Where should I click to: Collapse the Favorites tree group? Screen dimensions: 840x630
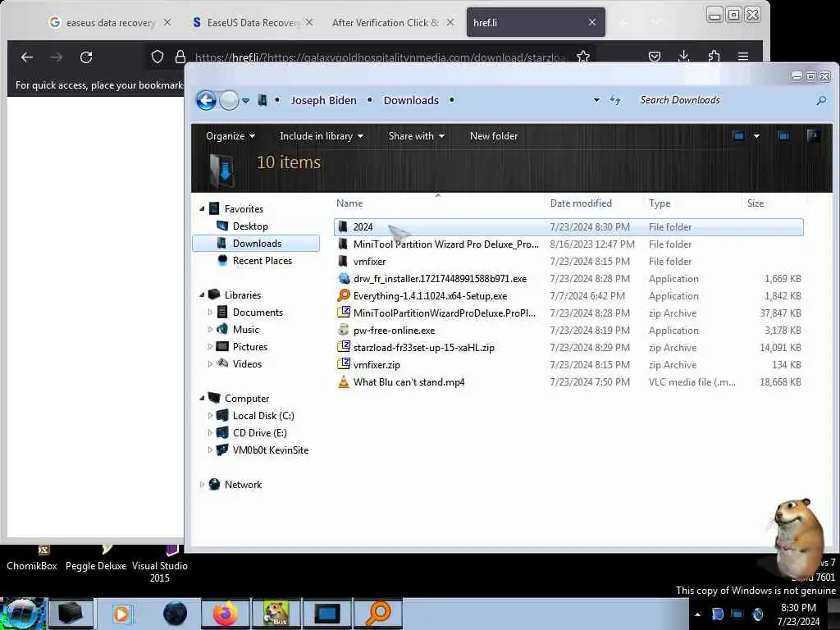[x=202, y=209]
